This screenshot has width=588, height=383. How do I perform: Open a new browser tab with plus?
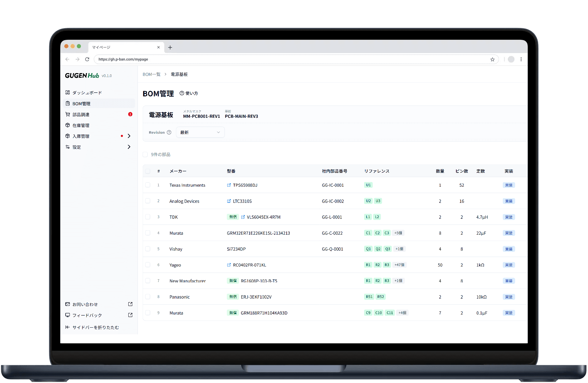170,47
